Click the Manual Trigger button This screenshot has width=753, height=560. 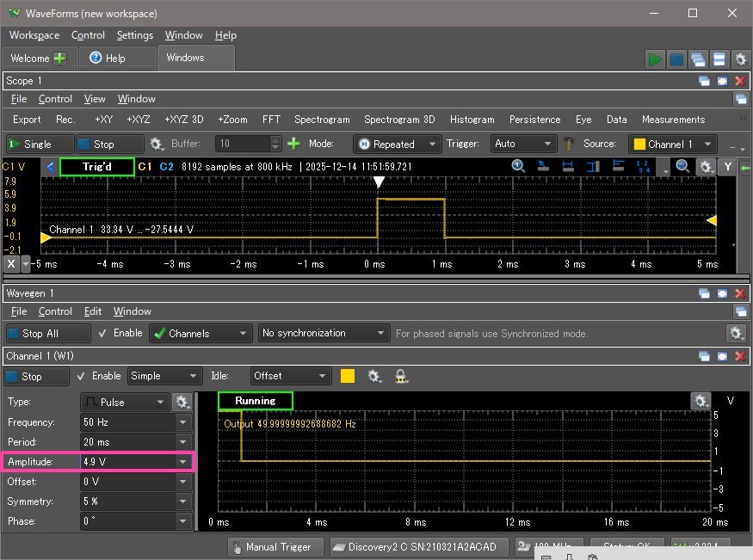(x=275, y=546)
